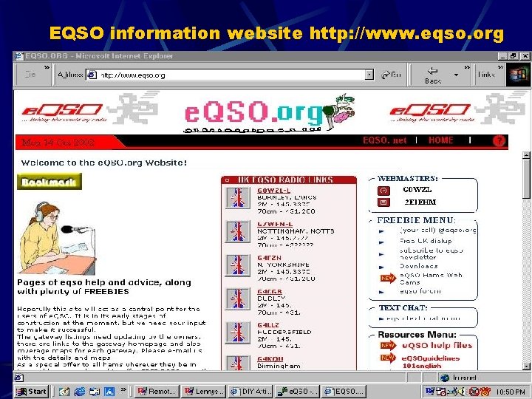Click the blue quick launch icon before the chevron
The image size is (532, 399).
109,392
